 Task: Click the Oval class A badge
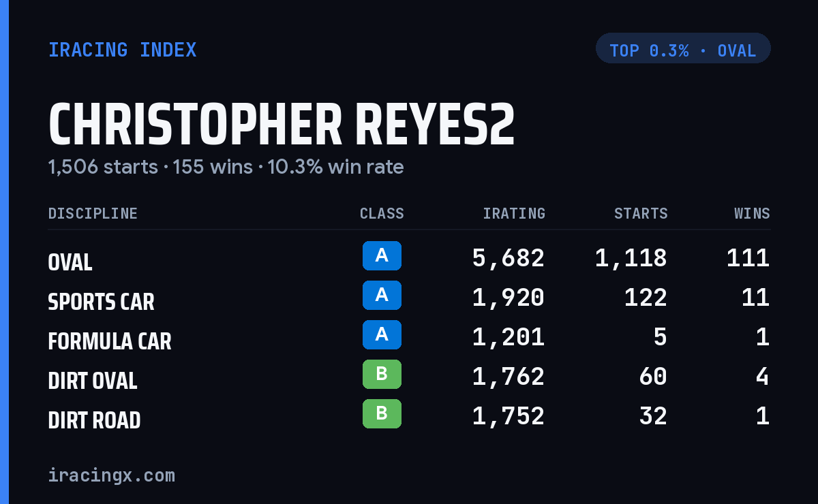pyautogui.click(x=382, y=256)
